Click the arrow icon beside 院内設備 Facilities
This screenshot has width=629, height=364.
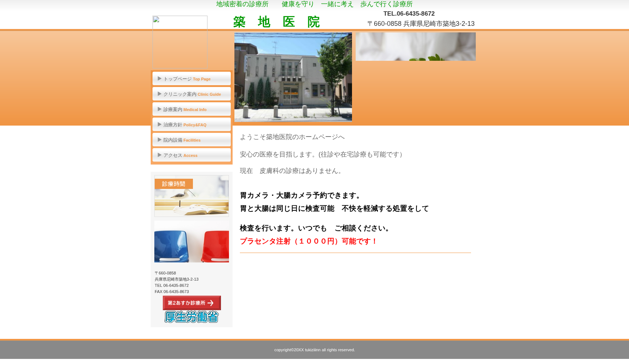tap(159, 140)
